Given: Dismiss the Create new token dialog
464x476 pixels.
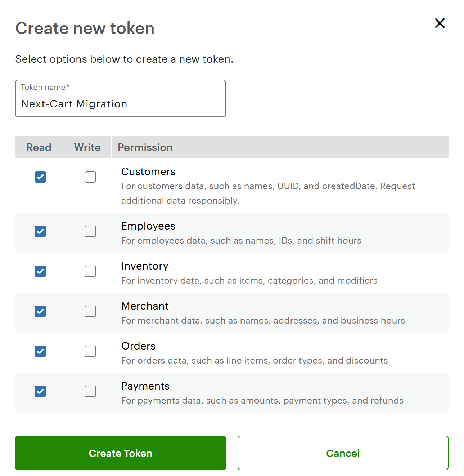Looking at the screenshot, I should pos(440,23).
